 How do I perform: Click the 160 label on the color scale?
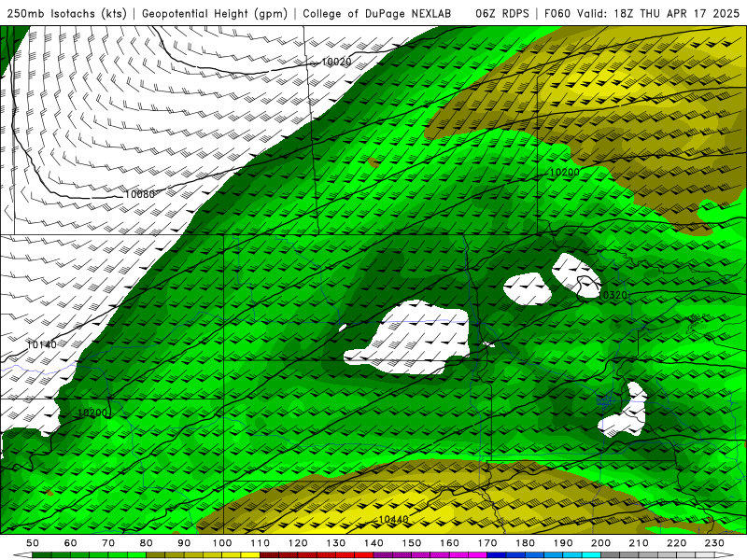[x=449, y=543]
